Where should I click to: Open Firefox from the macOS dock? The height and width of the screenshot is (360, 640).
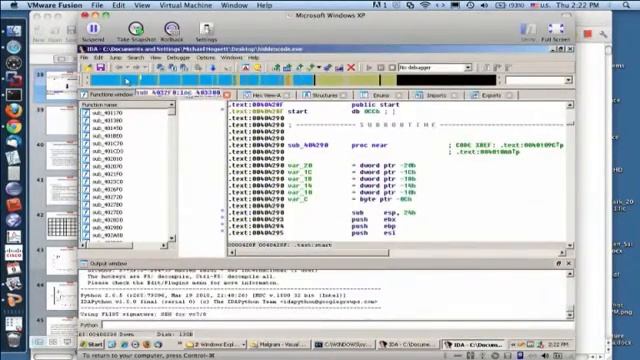point(13,111)
